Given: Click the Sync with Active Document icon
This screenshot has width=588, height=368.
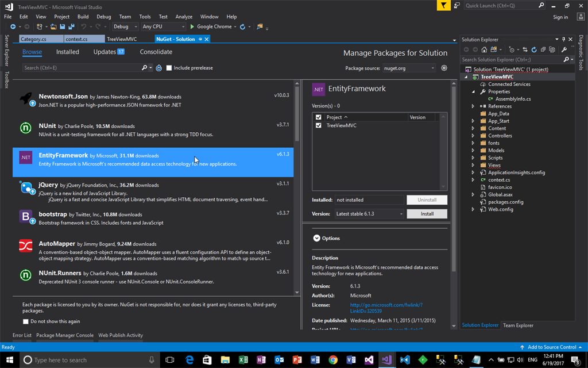Looking at the screenshot, I should click(x=525, y=50).
